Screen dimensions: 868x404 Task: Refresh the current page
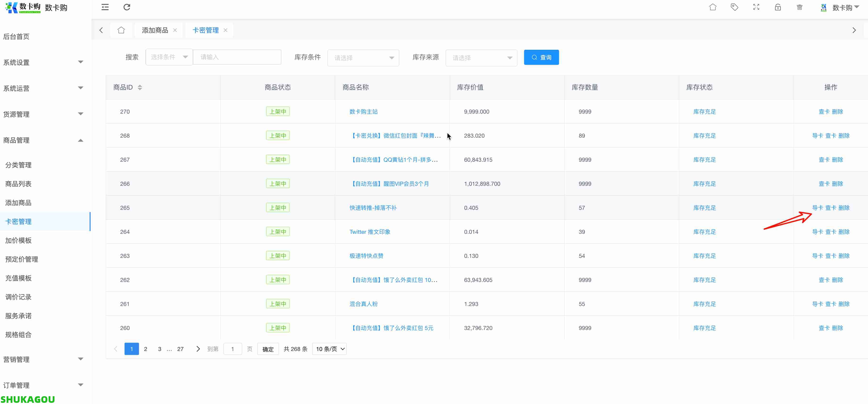click(x=127, y=7)
